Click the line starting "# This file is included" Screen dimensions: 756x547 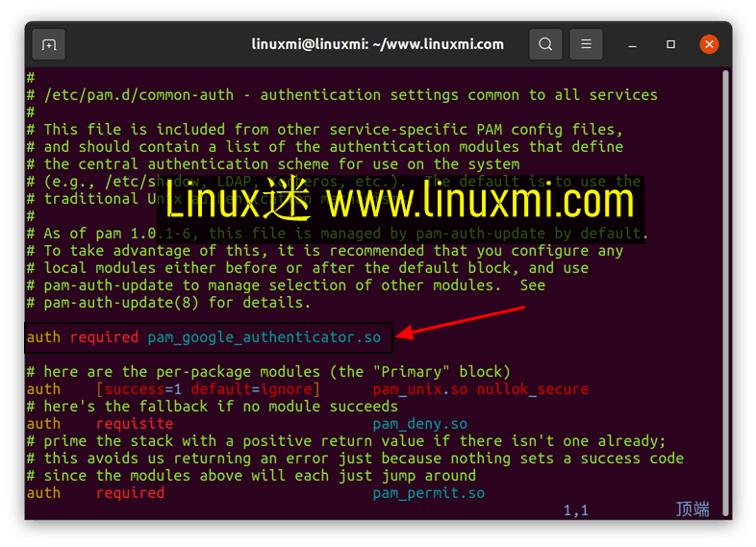pyautogui.click(x=325, y=130)
